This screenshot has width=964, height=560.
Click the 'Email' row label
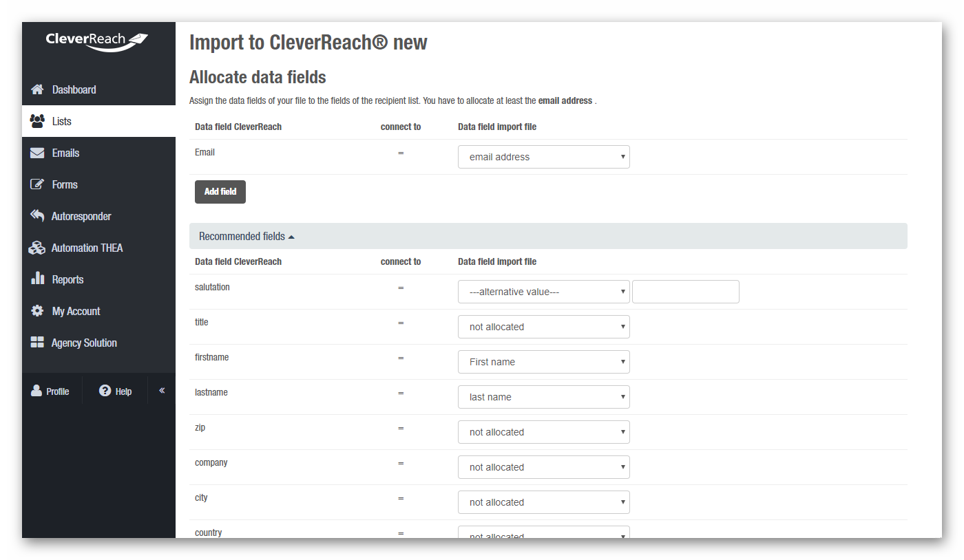205,153
